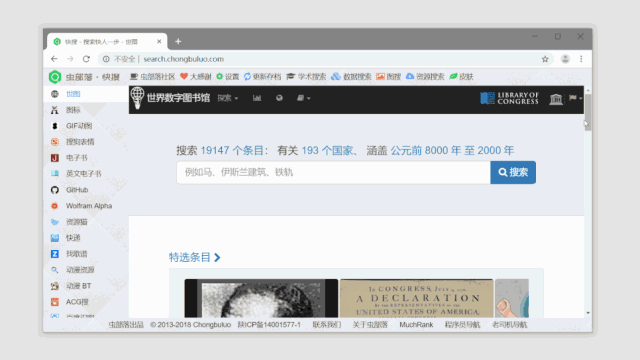640x360 pixels.
Task: Click the scrollbar down arrow
Action: click(x=588, y=313)
